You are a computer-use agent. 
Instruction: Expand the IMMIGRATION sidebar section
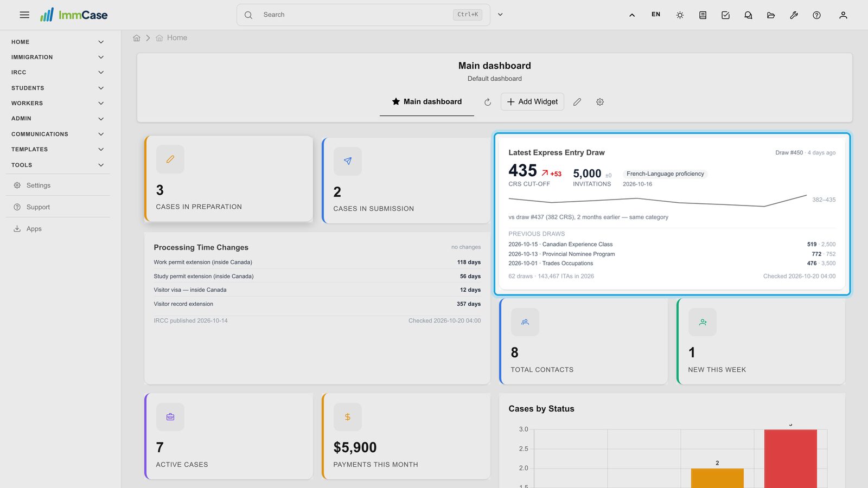coord(58,57)
